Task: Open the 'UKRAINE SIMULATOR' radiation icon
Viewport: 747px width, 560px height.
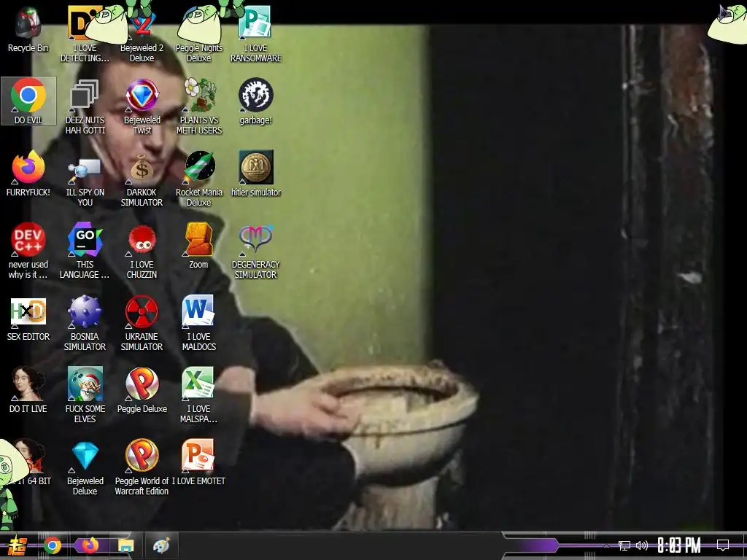Action: coord(142,323)
